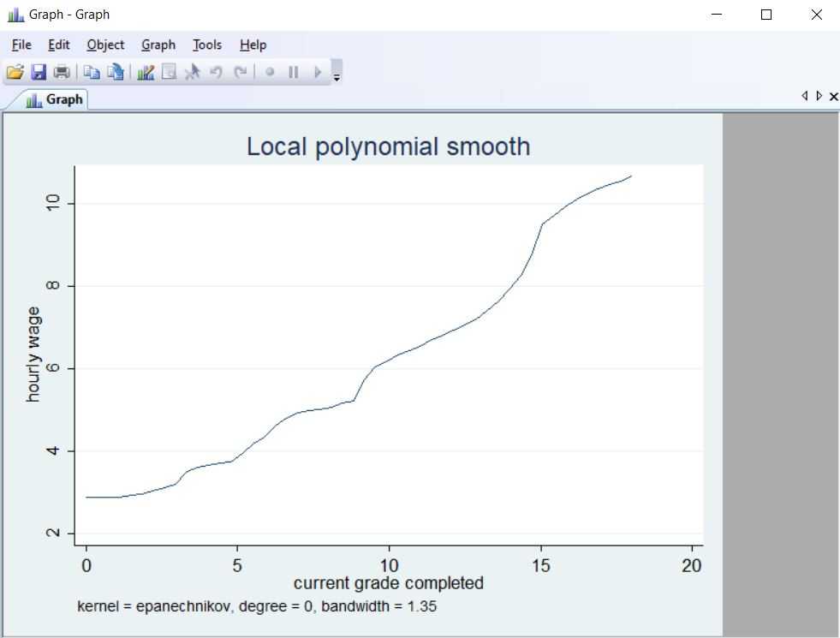This screenshot has width=840, height=638.
Task: Click the Redo edit icon
Action: pos(241,72)
